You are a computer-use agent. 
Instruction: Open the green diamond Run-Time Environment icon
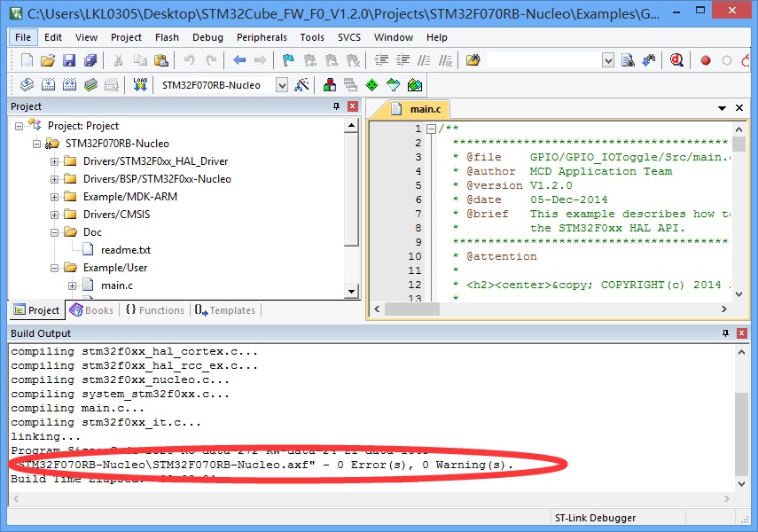tap(371, 85)
